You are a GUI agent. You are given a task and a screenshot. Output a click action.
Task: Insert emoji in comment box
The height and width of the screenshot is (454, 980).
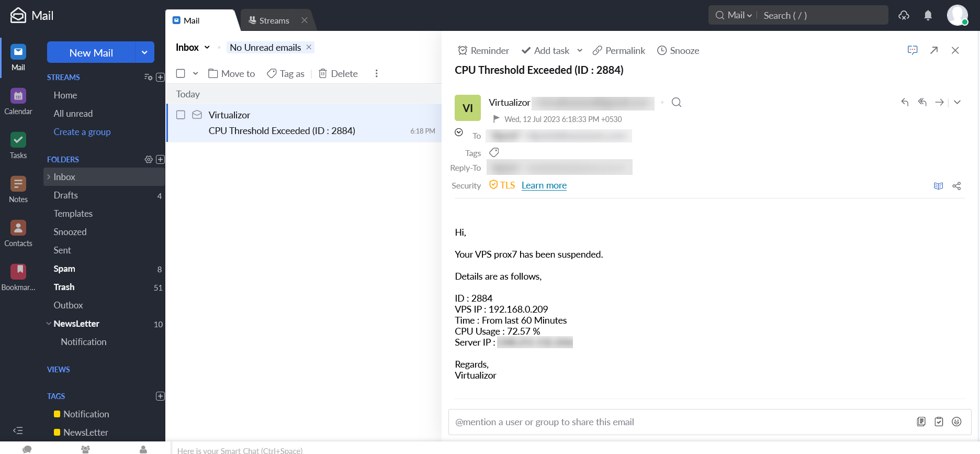pos(956,422)
